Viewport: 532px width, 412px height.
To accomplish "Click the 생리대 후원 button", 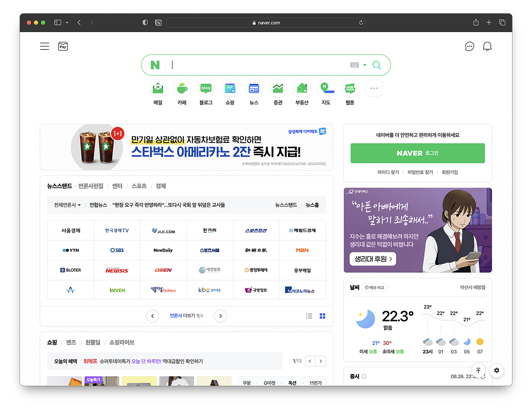I will click(373, 259).
